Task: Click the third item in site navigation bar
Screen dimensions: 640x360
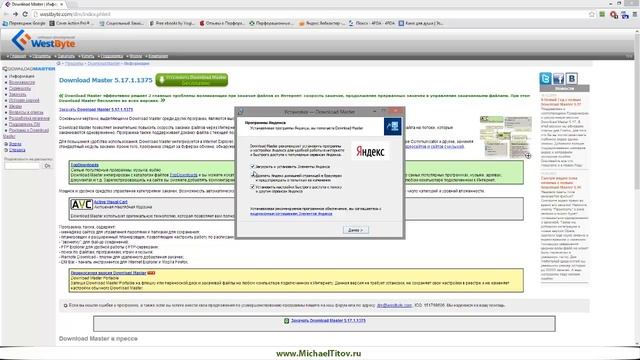Action: click(x=65, y=56)
